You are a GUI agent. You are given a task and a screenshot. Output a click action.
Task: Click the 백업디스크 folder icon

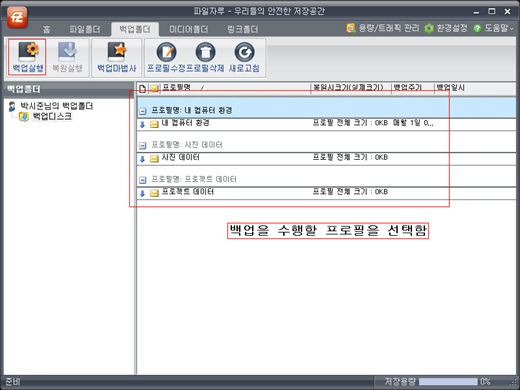tap(24, 117)
